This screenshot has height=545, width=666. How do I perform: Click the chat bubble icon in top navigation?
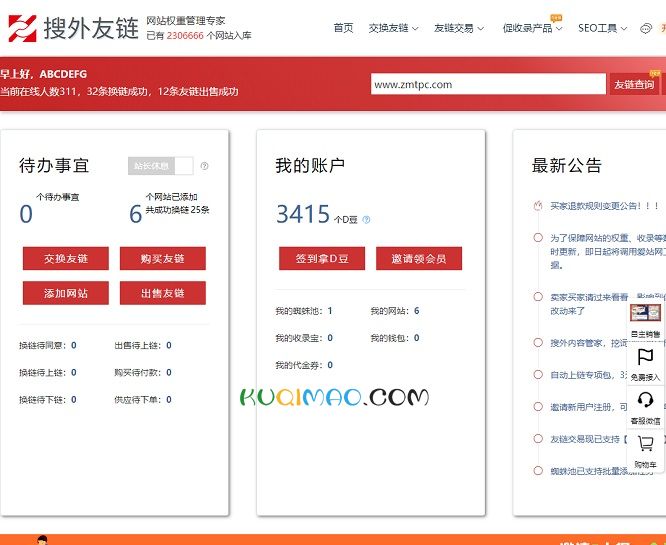pyautogui.click(x=645, y=28)
